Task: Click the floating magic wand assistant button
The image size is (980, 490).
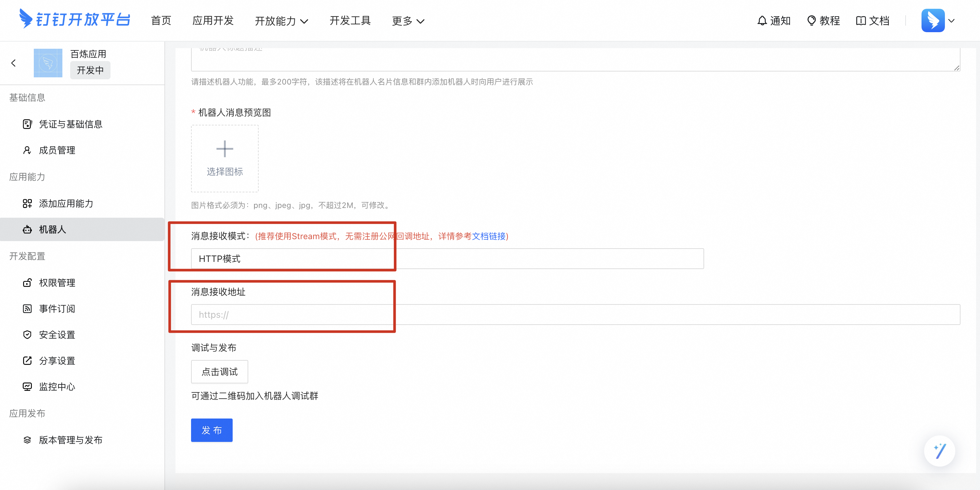Action: (x=939, y=451)
